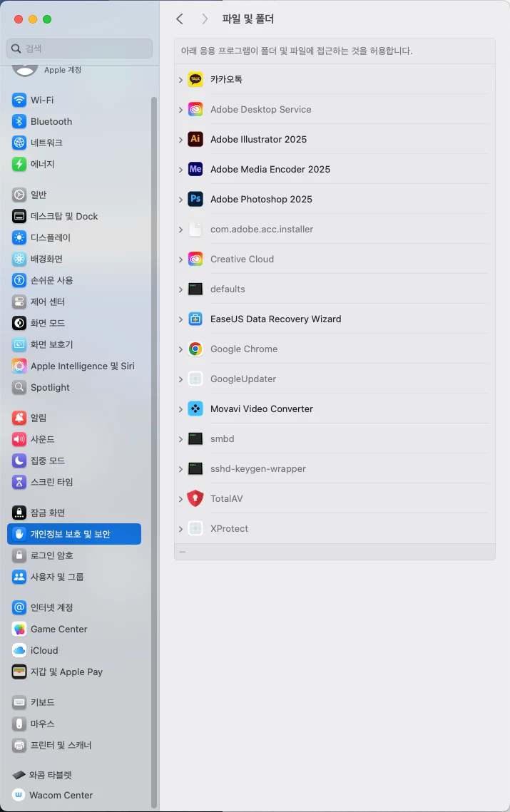Screen dimensions: 510x812
Task: Click the sidebar vertical scrollbar
Action: tap(153, 451)
